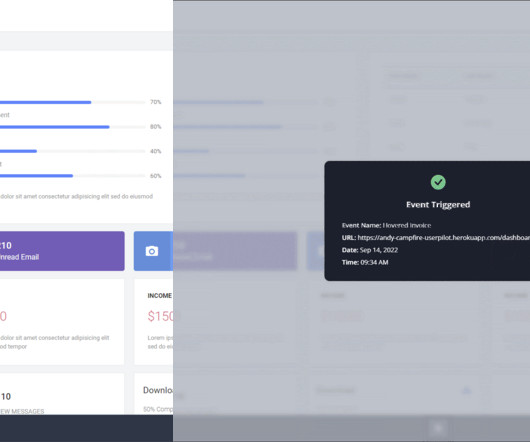
Task: Click the New Messages count card
Action: pyautogui.click(x=62, y=394)
